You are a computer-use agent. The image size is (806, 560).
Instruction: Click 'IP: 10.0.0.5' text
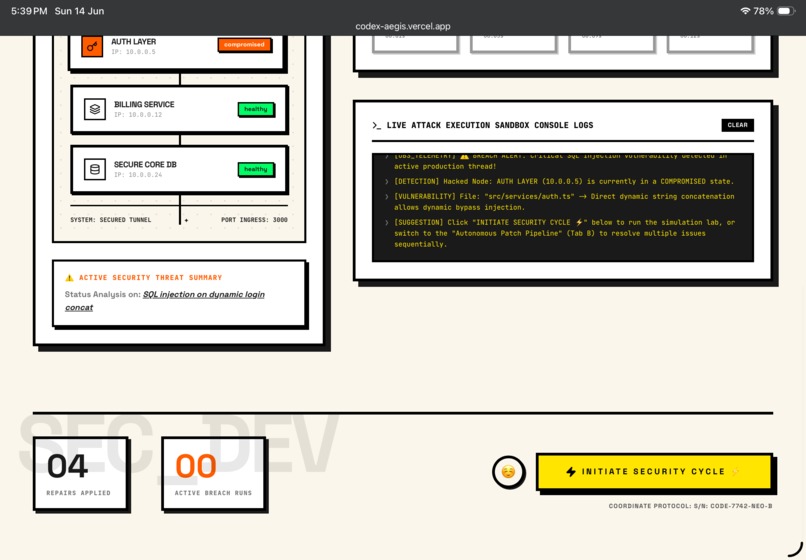click(133, 52)
